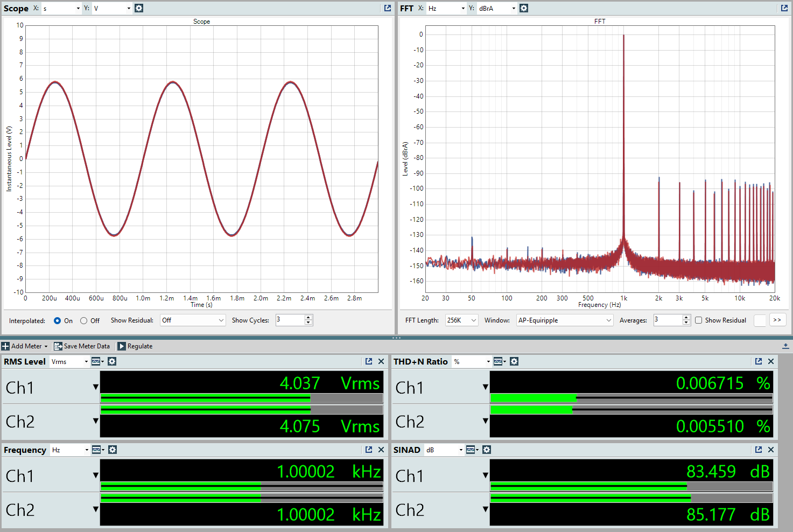Increase Averages with the up stepper
Image resolution: width=793 pixels, height=532 pixels.
point(686,318)
